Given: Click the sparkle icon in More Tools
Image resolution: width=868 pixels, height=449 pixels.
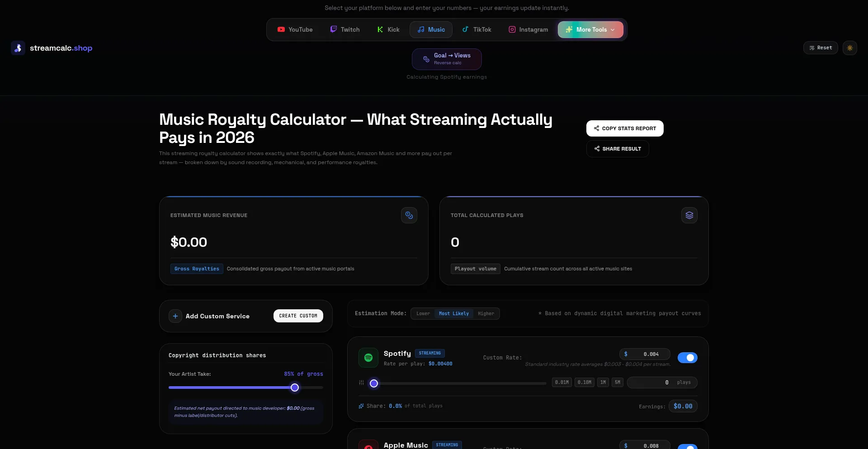Looking at the screenshot, I should pos(569,29).
